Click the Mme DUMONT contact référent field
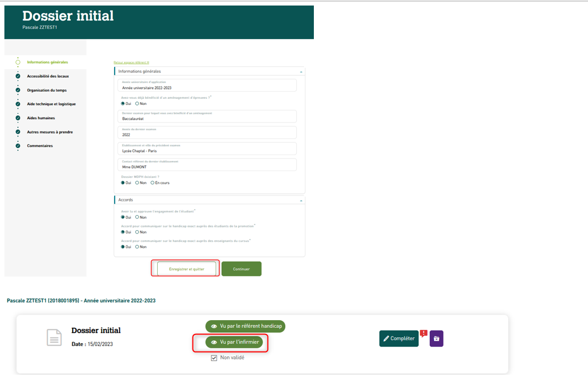The width and height of the screenshot is (588, 388). [209, 166]
